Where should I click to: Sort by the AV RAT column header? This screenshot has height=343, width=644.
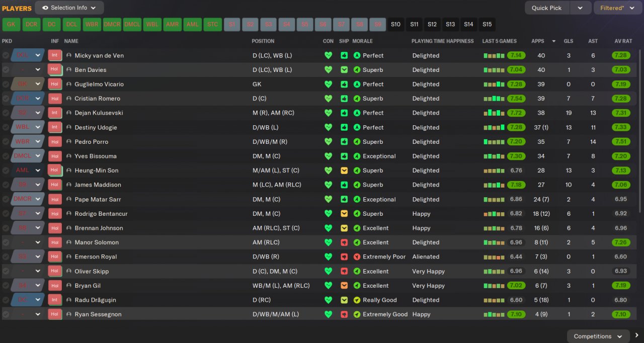click(623, 41)
